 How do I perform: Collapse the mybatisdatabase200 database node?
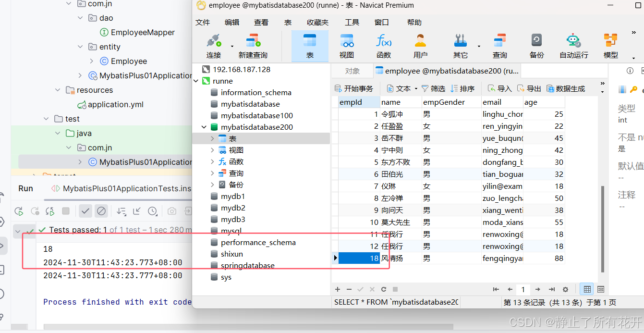tap(204, 127)
